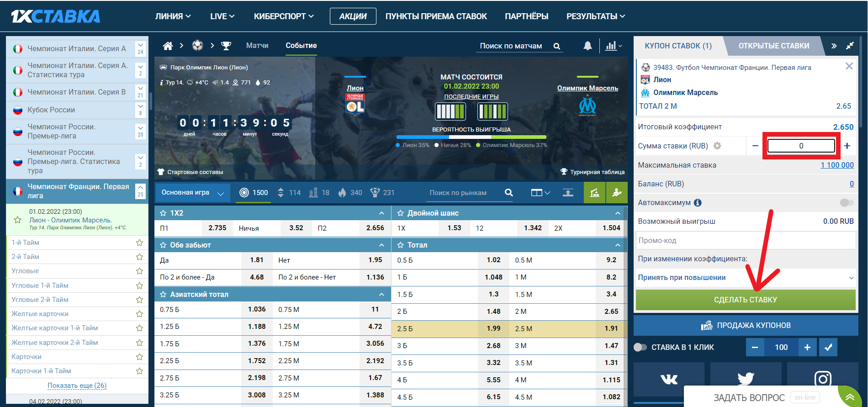Click the markets search magnifier icon
Image resolution: width=868 pixels, height=407 pixels.
coord(508,193)
